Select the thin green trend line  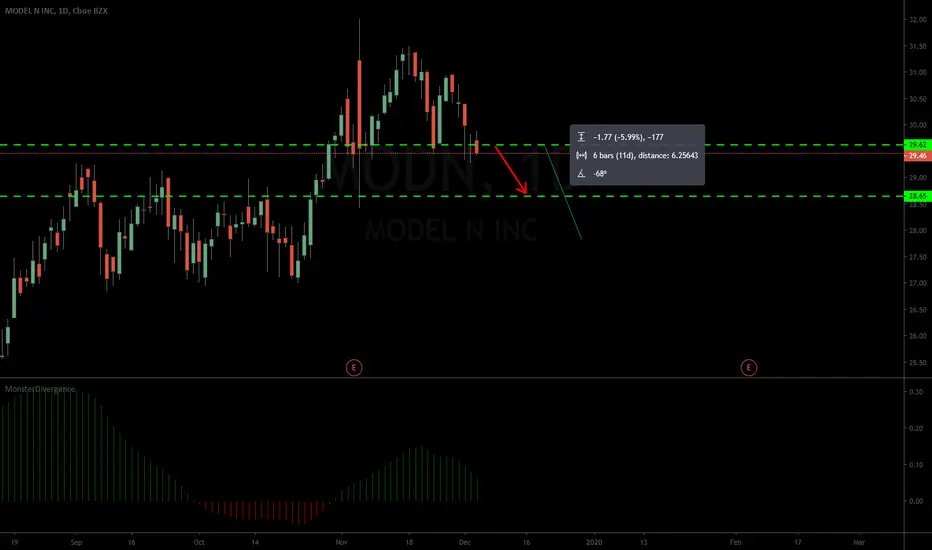point(563,192)
